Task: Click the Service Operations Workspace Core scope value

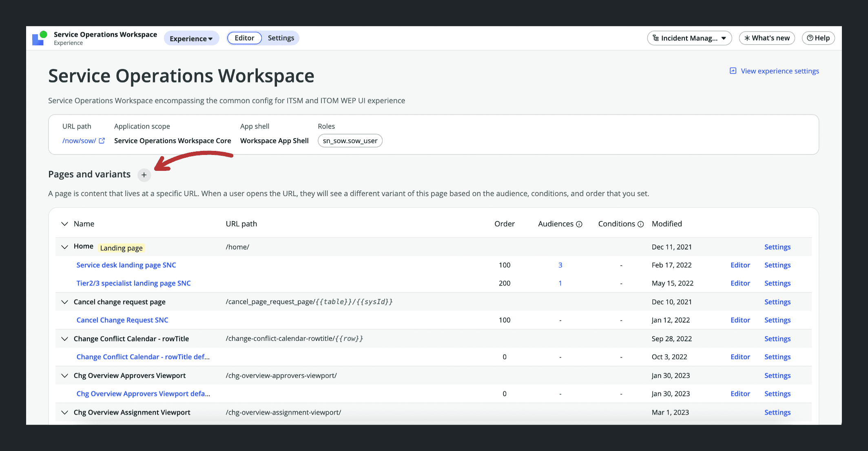Action: [173, 141]
